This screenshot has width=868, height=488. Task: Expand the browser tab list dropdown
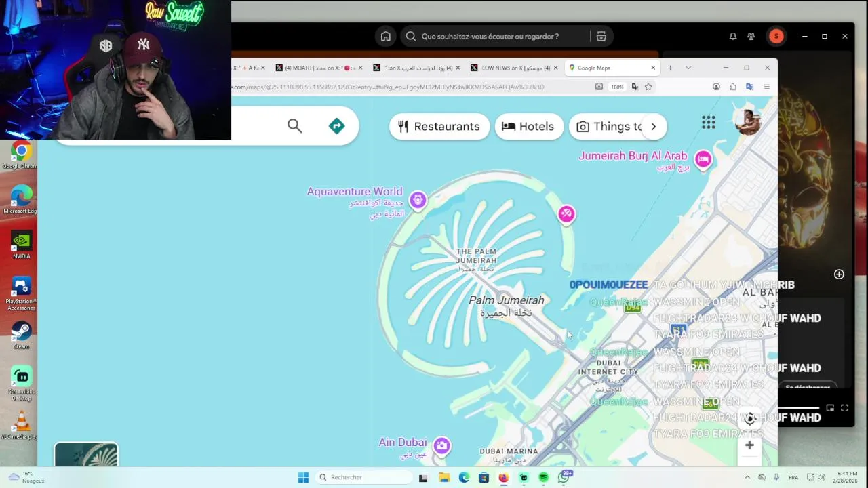[x=688, y=68]
